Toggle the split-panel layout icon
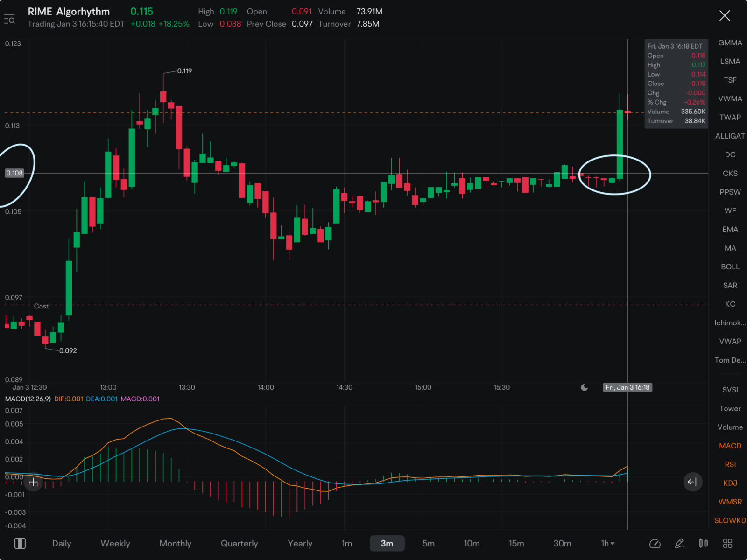This screenshot has width=747, height=560. pos(20,543)
